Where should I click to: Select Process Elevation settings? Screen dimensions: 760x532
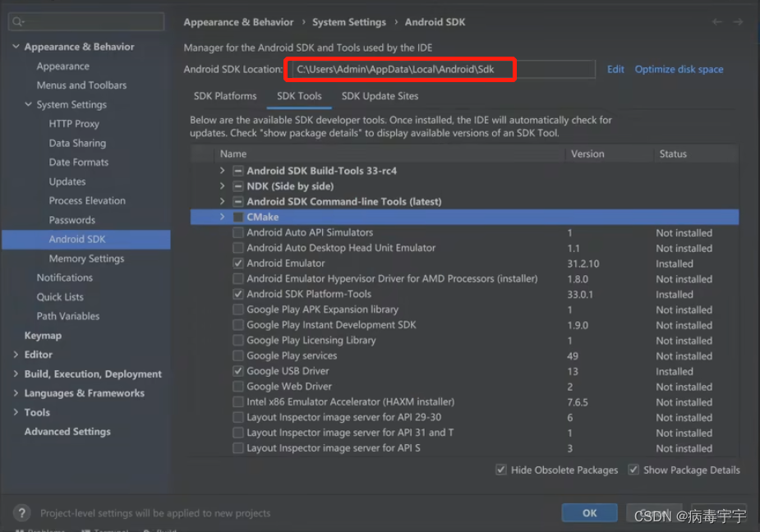(x=87, y=200)
